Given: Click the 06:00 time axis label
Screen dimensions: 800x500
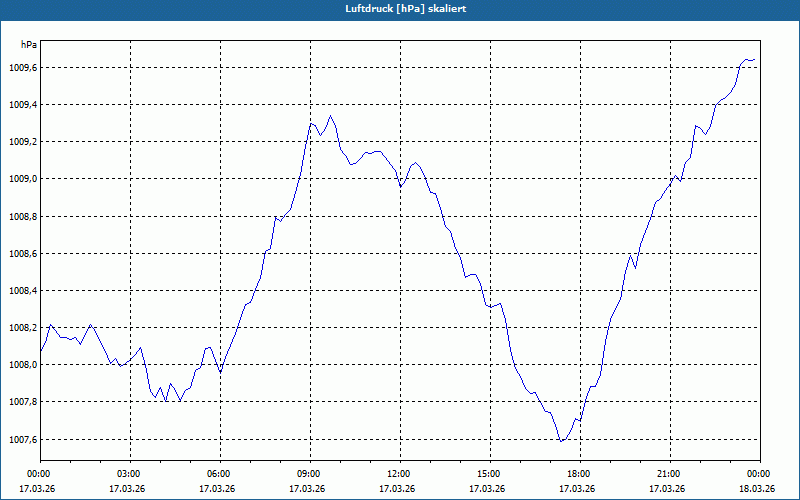Looking at the screenshot, I should [219, 473].
